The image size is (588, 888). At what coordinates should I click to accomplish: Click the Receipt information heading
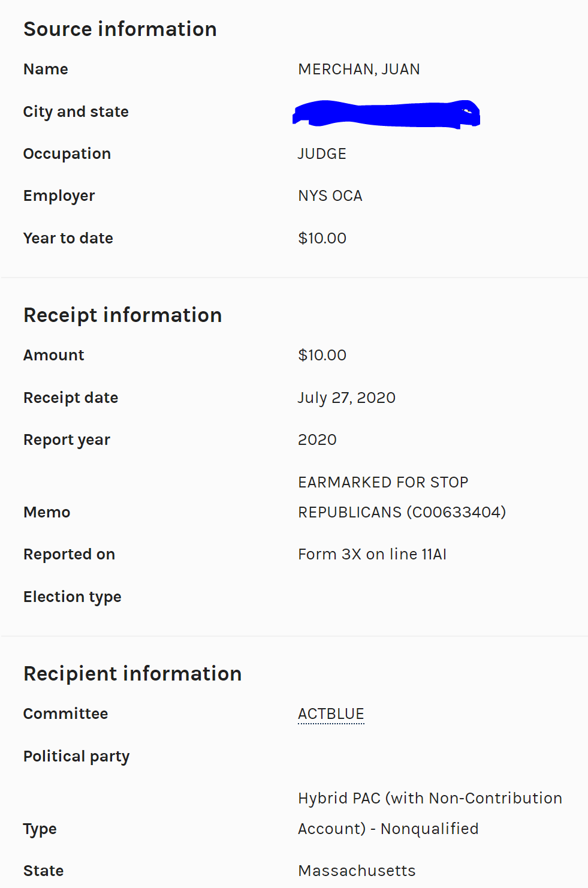[122, 315]
